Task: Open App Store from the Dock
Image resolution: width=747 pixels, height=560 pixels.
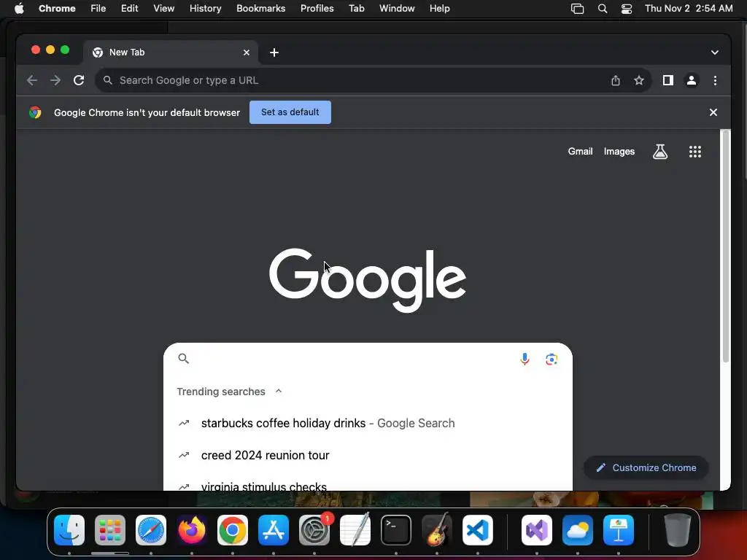Action: [274, 530]
